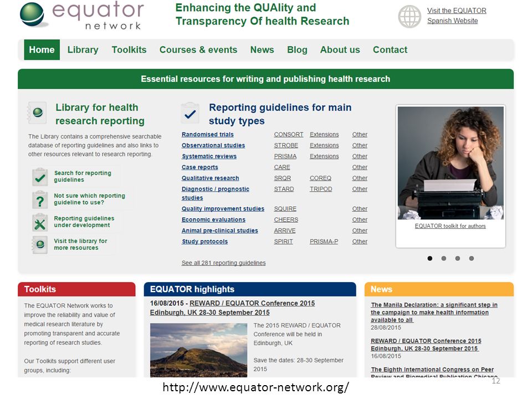Click the SRQR guideline link
Viewport: 532px width, 399px height.
coord(282,178)
